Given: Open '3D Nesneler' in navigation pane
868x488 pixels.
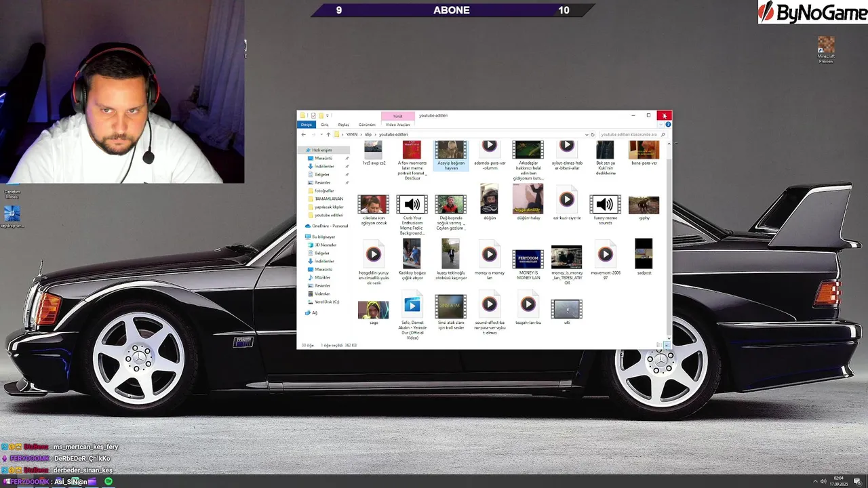Looking at the screenshot, I should pyautogui.click(x=322, y=245).
